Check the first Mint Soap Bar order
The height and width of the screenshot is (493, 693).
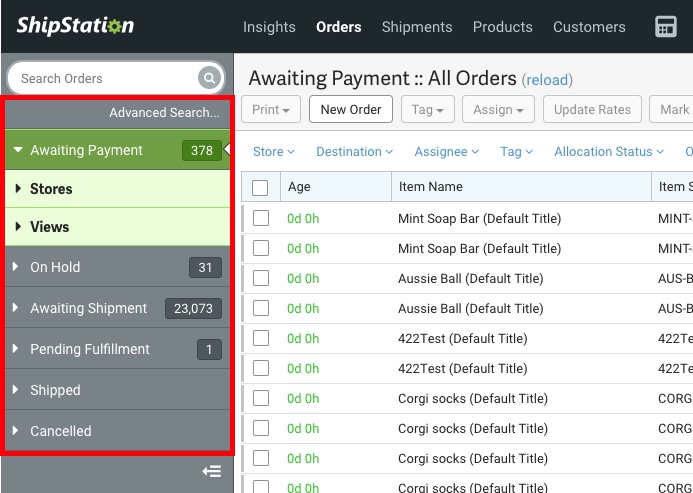click(x=261, y=218)
